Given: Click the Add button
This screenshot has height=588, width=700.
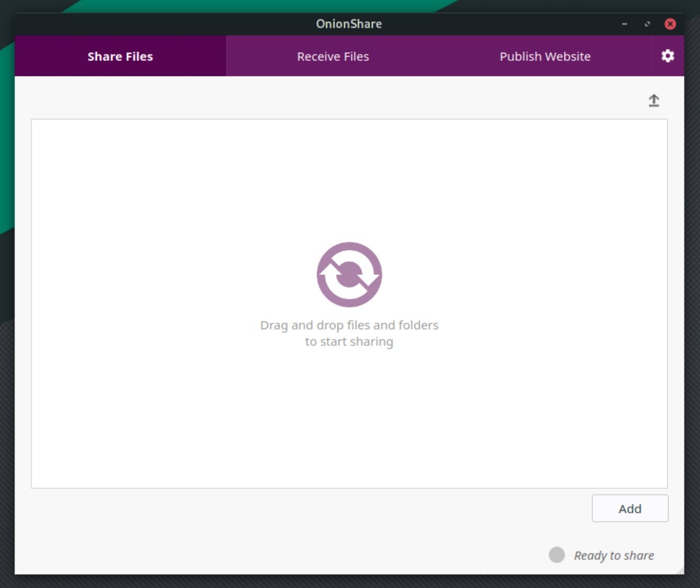Looking at the screenshot, I should tap(630, 509).
